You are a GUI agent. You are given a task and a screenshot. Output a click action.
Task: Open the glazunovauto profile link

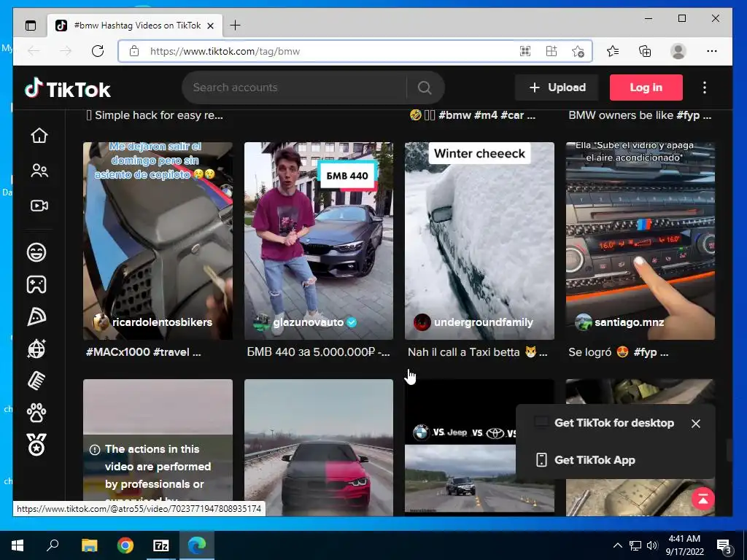click(x=308, y=322)
